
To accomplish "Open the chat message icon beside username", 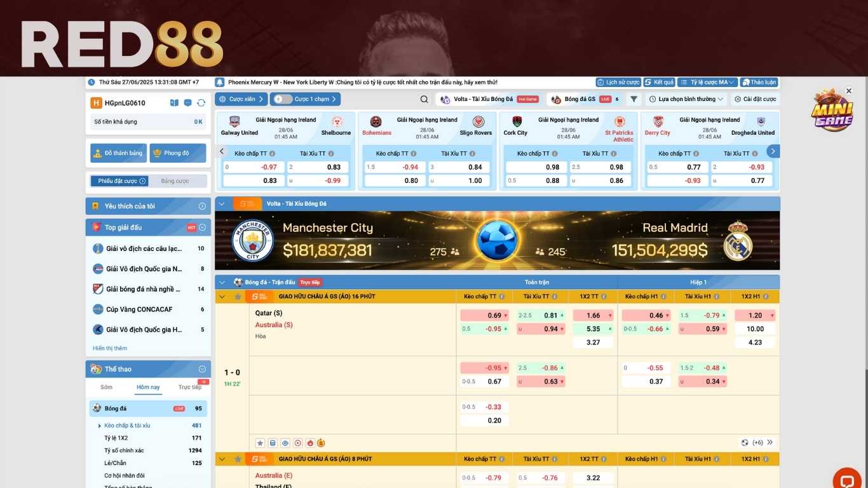I will 188,103.
